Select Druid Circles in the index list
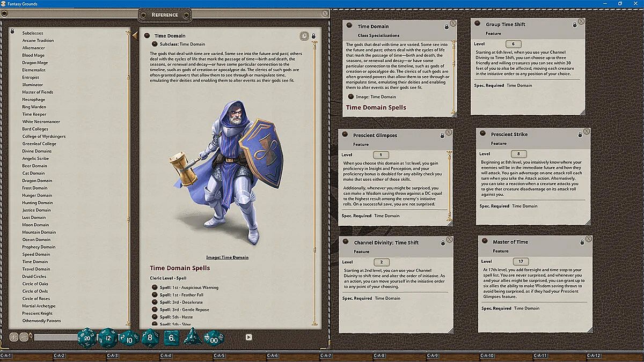Viewport: 644px width, 362px height. coord(34,277)
